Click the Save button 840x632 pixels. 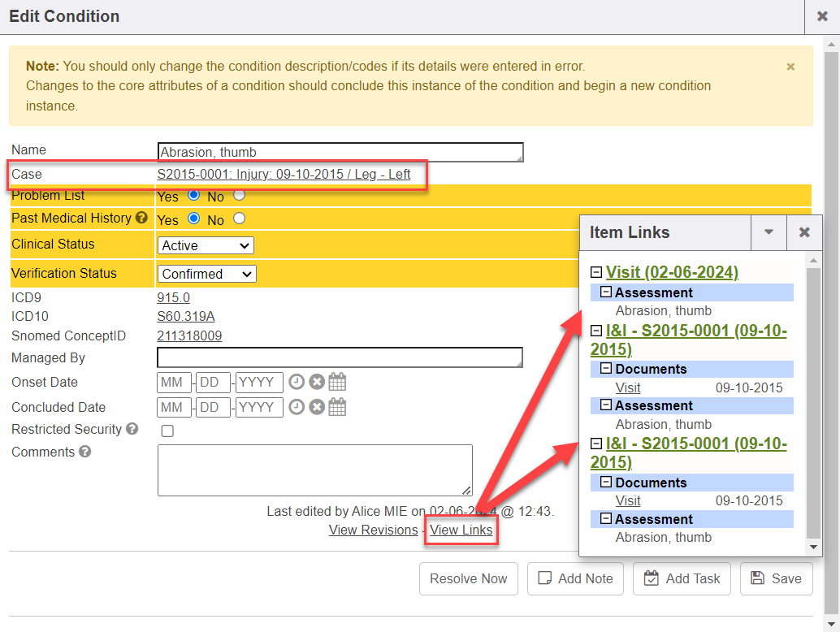[776, 578]
